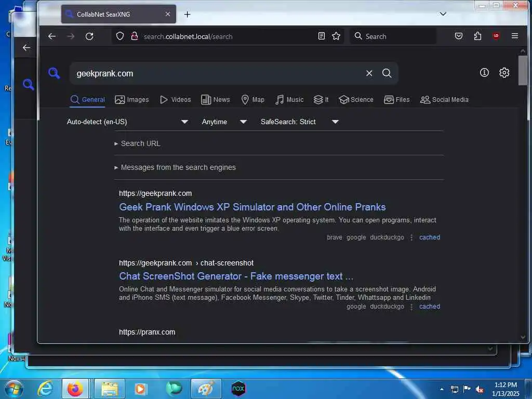Switch to Firefox in the taskbar
Viewport: 532px width, 399px height.
pos(75,389)
